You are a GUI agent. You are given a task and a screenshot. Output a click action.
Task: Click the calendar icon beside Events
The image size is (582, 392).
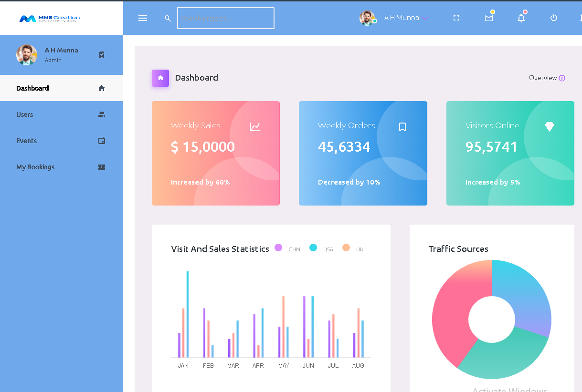pos(102,141)
